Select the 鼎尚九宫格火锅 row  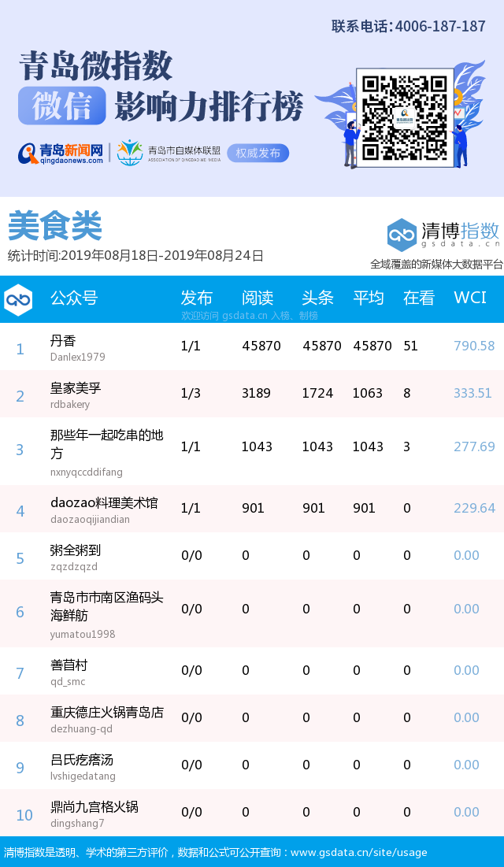pyautogui.click(x=94, y=806)
